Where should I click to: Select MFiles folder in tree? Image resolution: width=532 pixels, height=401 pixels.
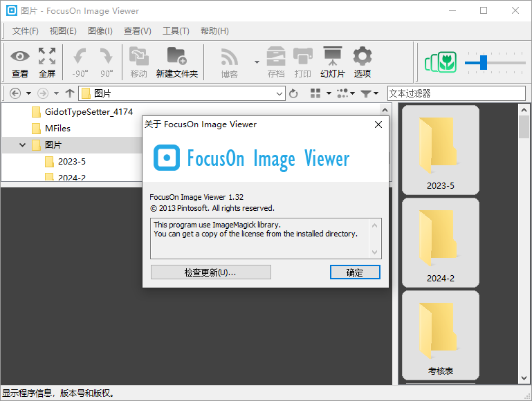coord(57,129)
